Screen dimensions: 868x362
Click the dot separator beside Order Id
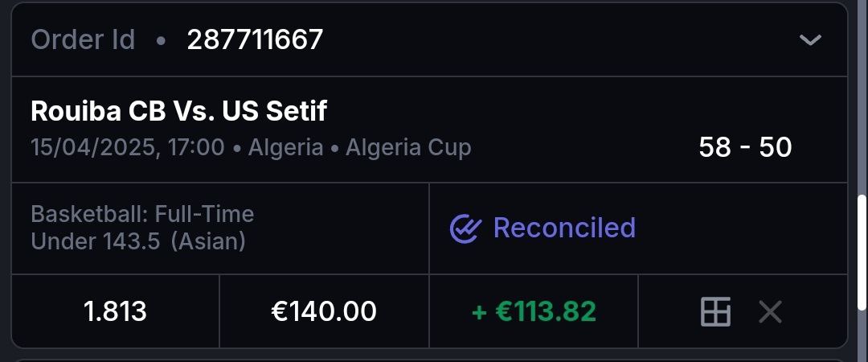161,40
